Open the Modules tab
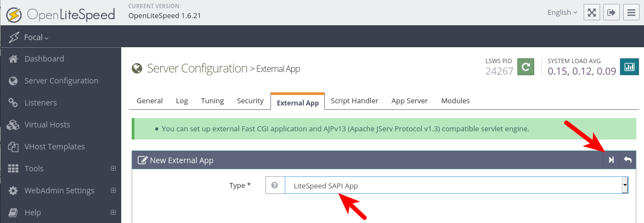644x223 pixels. [x=455, y=101]
